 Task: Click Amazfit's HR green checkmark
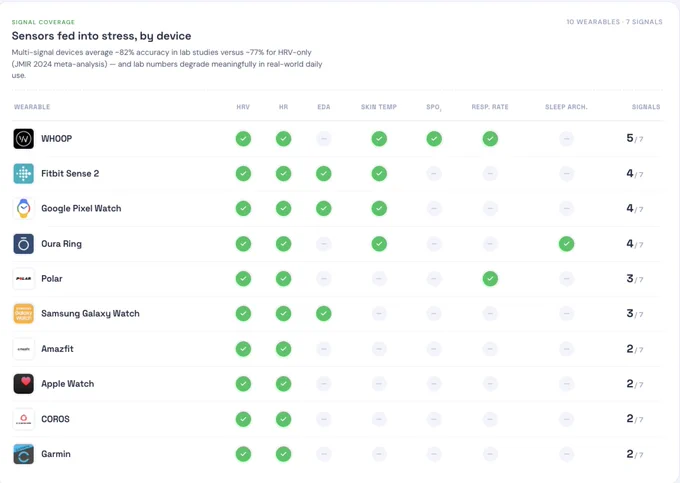284,349
